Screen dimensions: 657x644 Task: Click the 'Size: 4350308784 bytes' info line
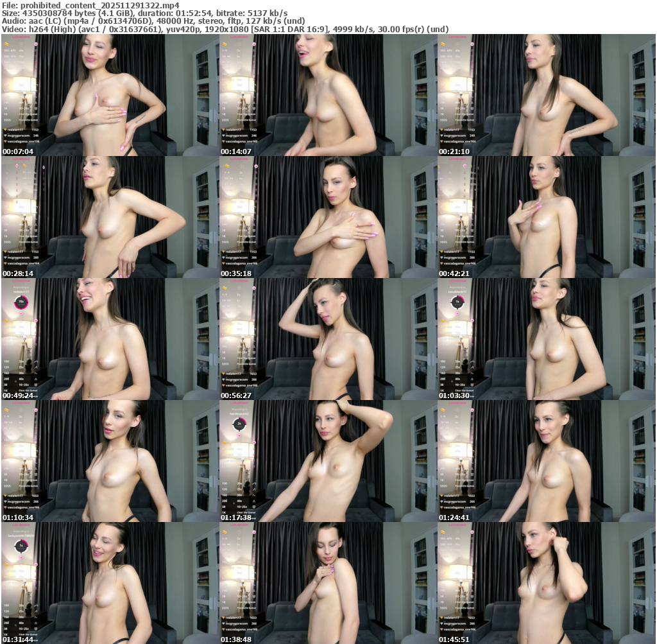point(144,13)
